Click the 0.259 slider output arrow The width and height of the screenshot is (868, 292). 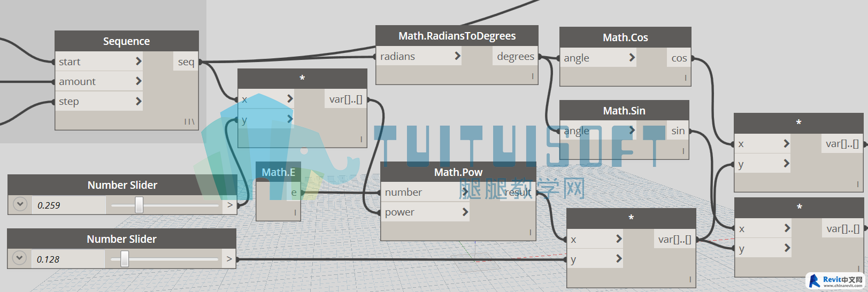pyautogui.click(x=230, y=205)
